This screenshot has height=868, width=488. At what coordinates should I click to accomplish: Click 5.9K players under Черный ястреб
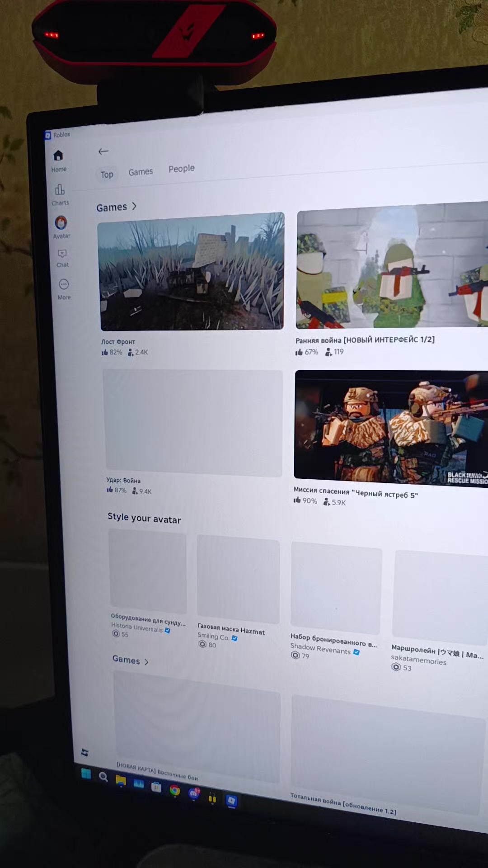(x=334, y=502)
